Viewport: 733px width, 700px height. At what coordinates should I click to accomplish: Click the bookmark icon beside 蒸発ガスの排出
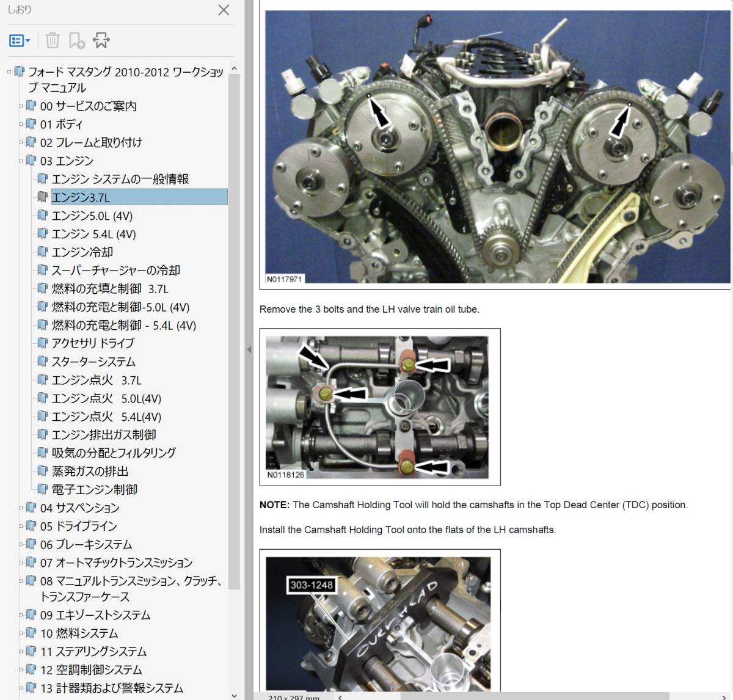click(x=42, y=471)
